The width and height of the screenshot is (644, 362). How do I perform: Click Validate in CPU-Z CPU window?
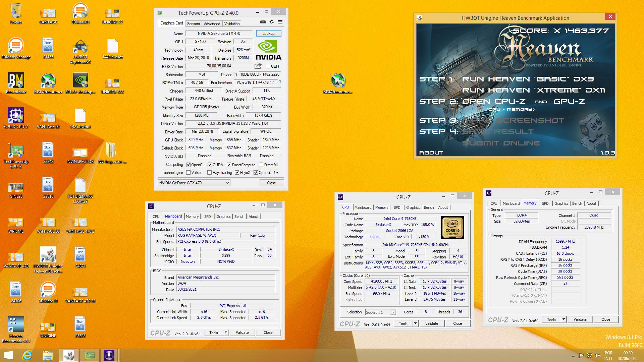[432, 323]
